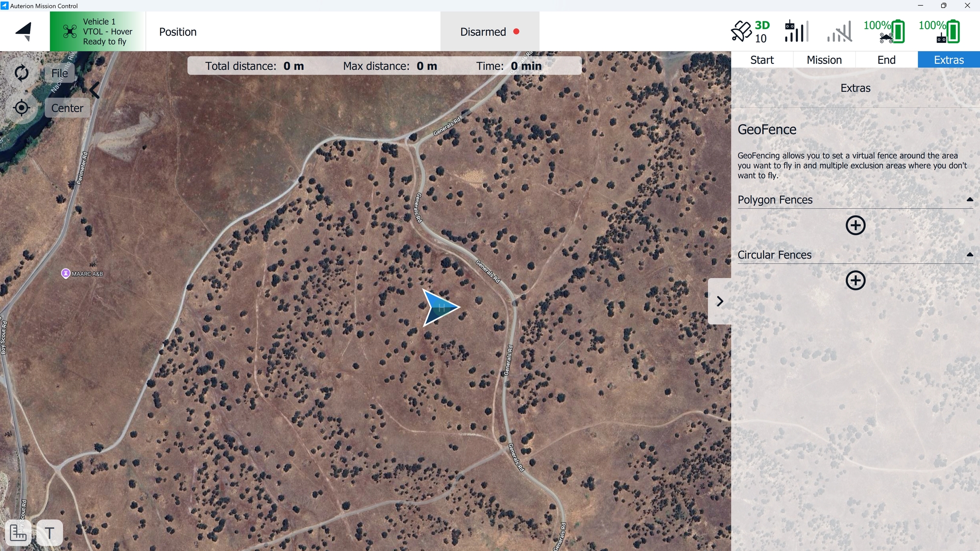Click the vehicle battery 100% indicator
The height and width of the screenshot is (551, 980).
(x=885, y=31)
